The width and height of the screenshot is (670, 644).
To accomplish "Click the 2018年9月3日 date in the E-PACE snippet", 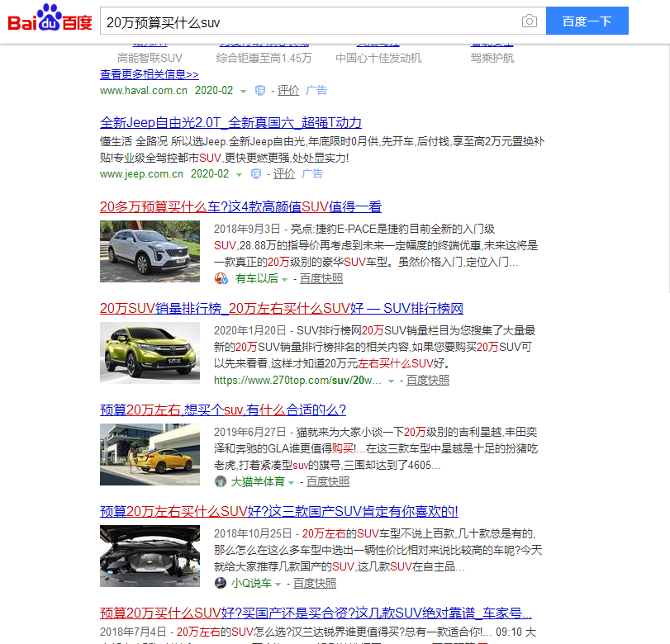I will 247,229.
